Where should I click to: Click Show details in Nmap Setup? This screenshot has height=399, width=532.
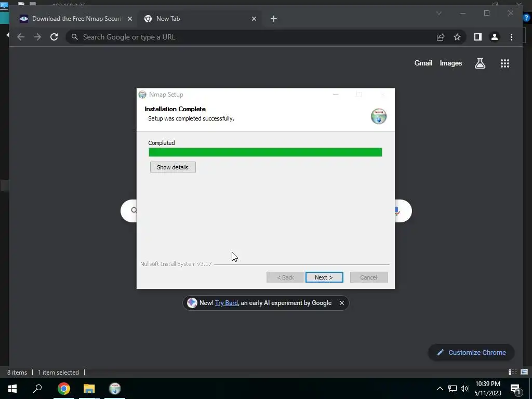click(172, 167)
